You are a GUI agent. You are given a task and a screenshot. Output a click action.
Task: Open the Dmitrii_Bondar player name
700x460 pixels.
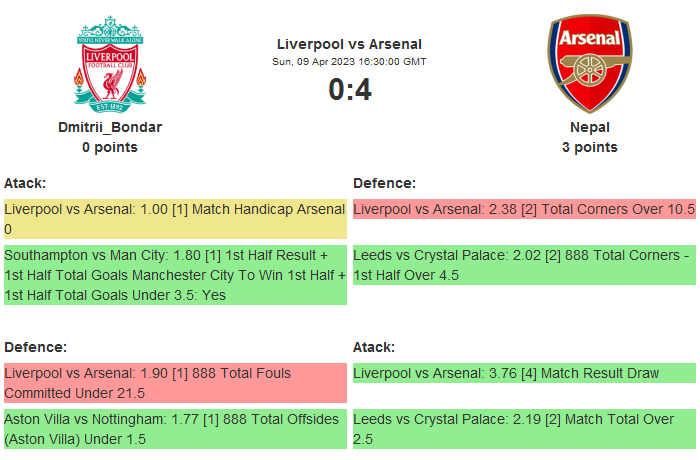(x=110, y=127)
